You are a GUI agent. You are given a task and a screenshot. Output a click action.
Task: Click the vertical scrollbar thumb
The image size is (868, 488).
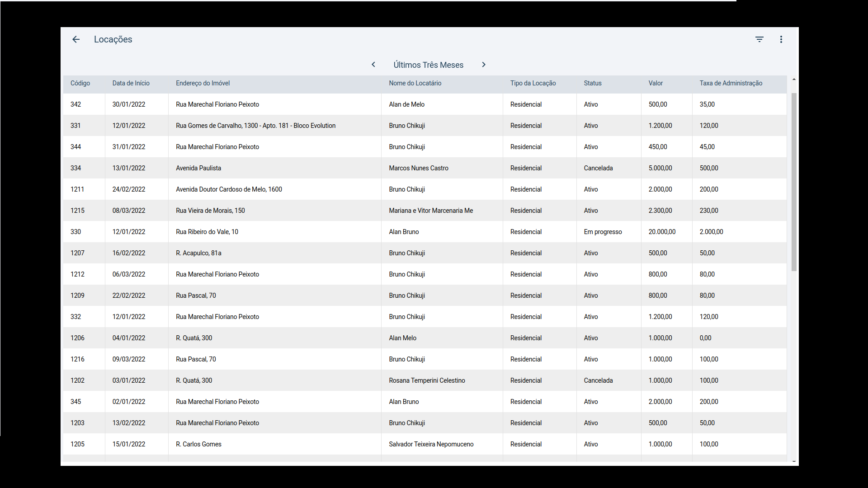(x=794, y=182)
